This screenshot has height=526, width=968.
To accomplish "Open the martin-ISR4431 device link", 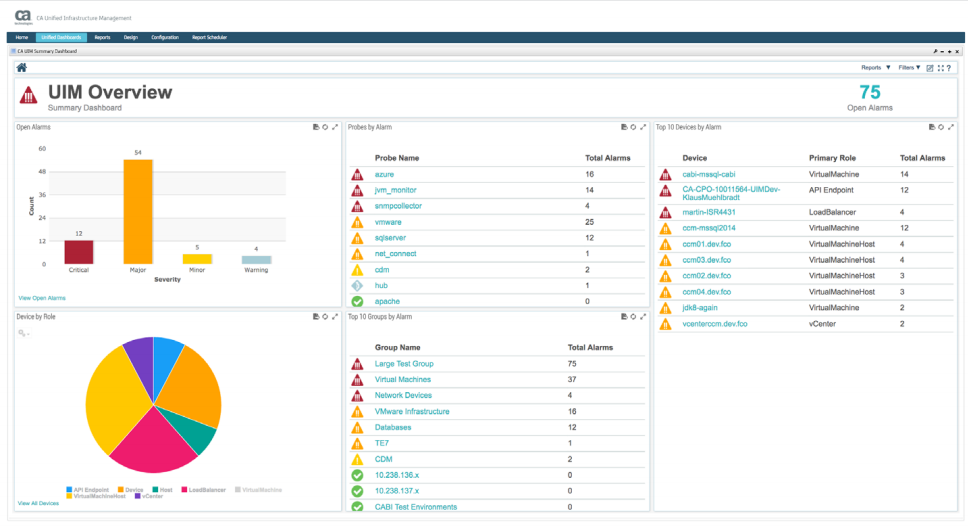I will pos(709,212).
